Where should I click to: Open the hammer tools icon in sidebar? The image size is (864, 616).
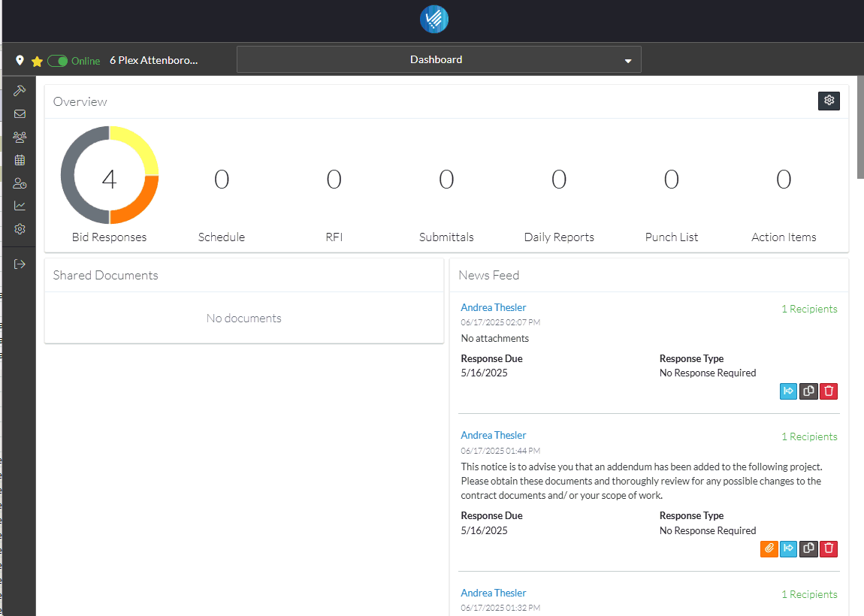(20, 91)
